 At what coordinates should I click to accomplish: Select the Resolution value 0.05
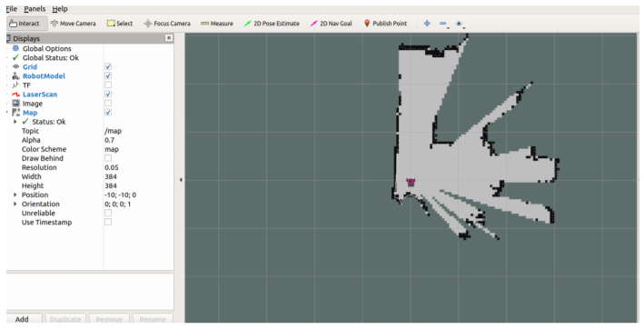coord(112,167)
